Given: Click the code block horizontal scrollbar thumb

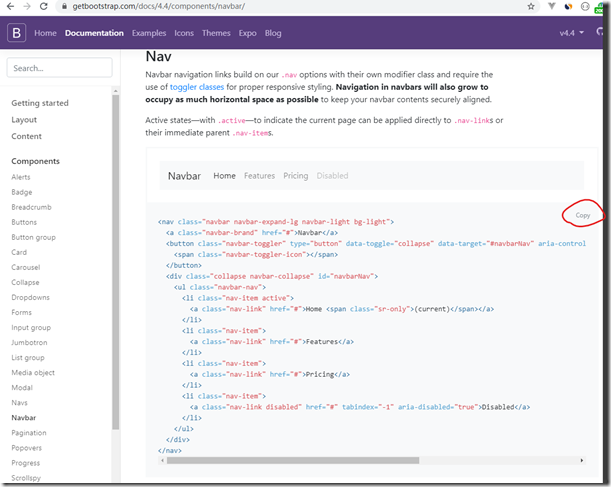Looking at the screenshot, I should click(x=293, y=461).
